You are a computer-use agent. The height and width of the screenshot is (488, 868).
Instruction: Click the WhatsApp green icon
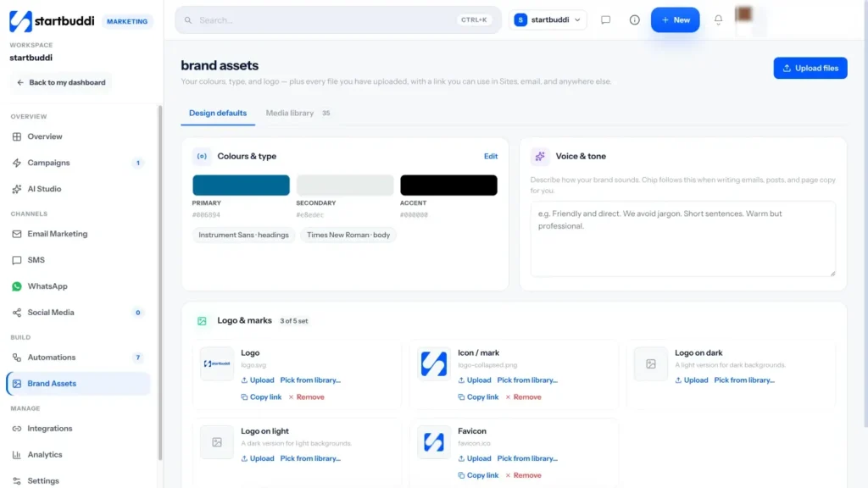click(x=17, y=286)
